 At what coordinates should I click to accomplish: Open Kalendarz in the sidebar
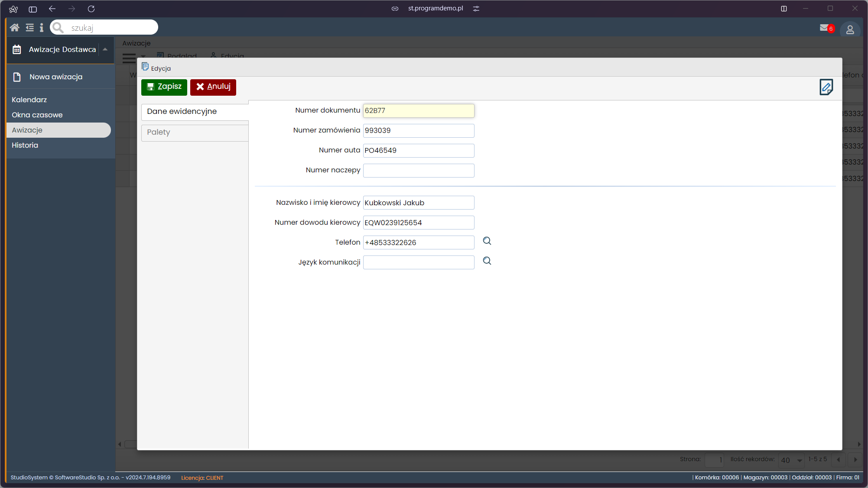[29, 100]
